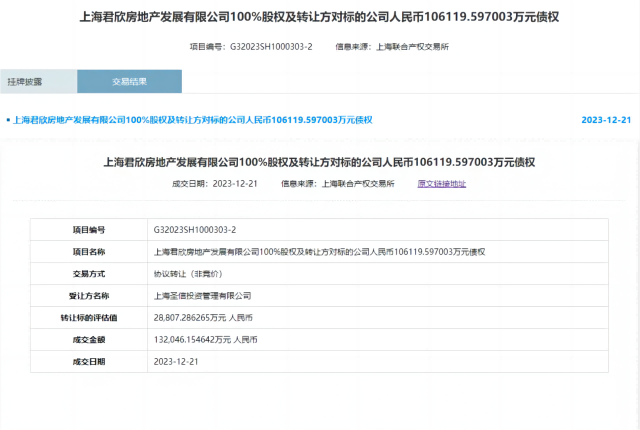Click the 受让方名称 table label
Viewport: 640px width, 430px height.
click(89, 296)
